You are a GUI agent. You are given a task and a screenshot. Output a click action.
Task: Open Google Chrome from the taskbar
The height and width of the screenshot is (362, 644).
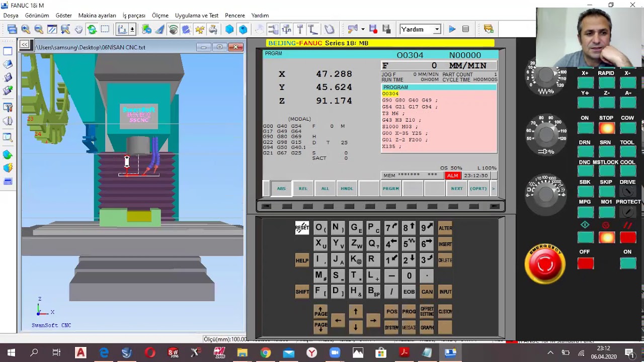(265, 352)
